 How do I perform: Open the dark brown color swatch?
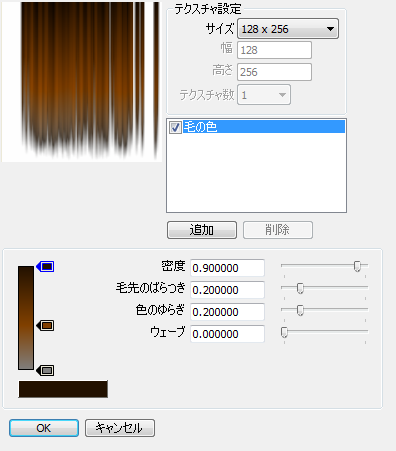[x=63, y=389]
